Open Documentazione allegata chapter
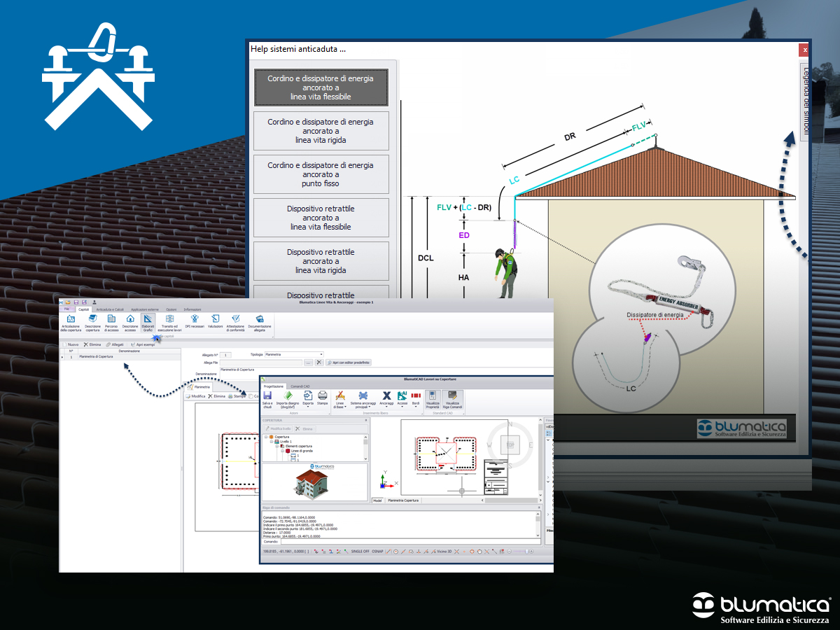840x630 pixels. pos(260,322)
